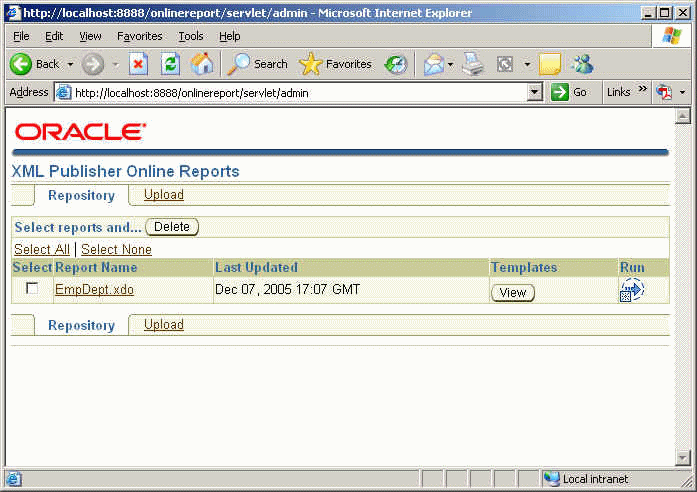Click the Windows flag logo
The width and height of the screenshot is (697, 492).
(x=671, y=36)
